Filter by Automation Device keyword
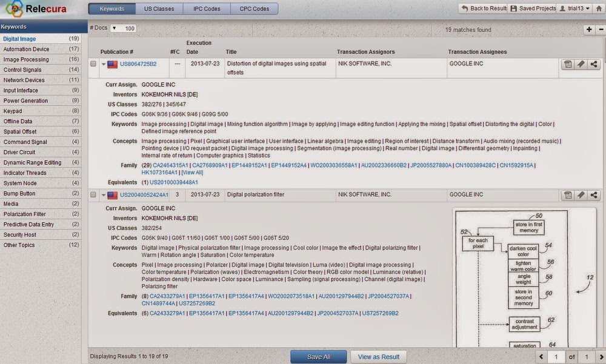The image size is (606, 364). point(41,49)
